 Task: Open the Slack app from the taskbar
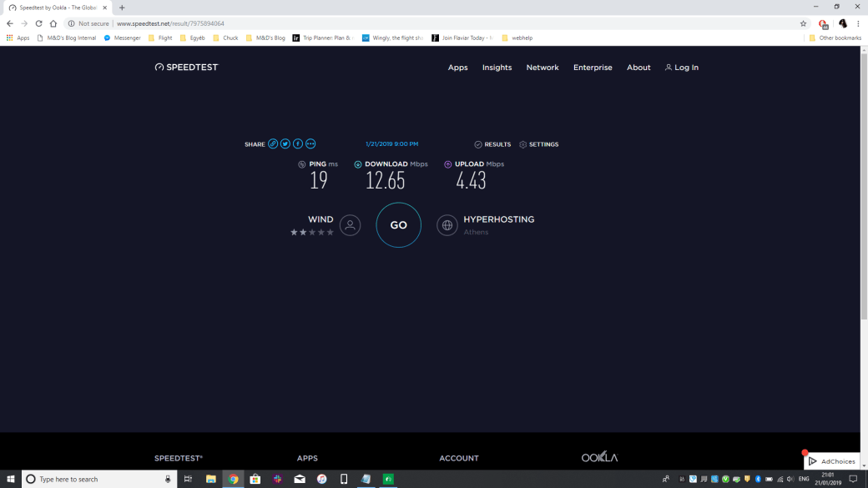tap(277, 480)
